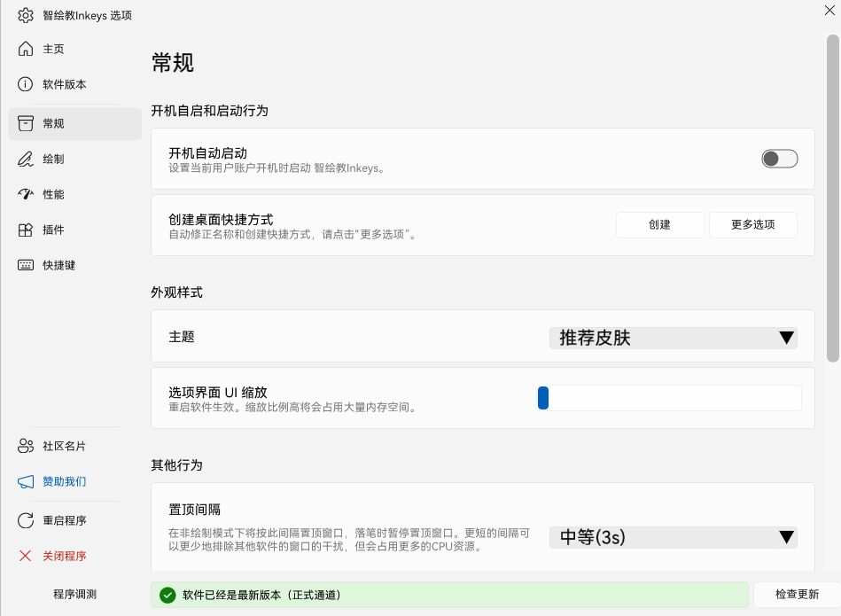This screenshot has height=616, width=841.
Task: Click the circular arrow icon for 重启程序
Action: (x=25, y=520)
